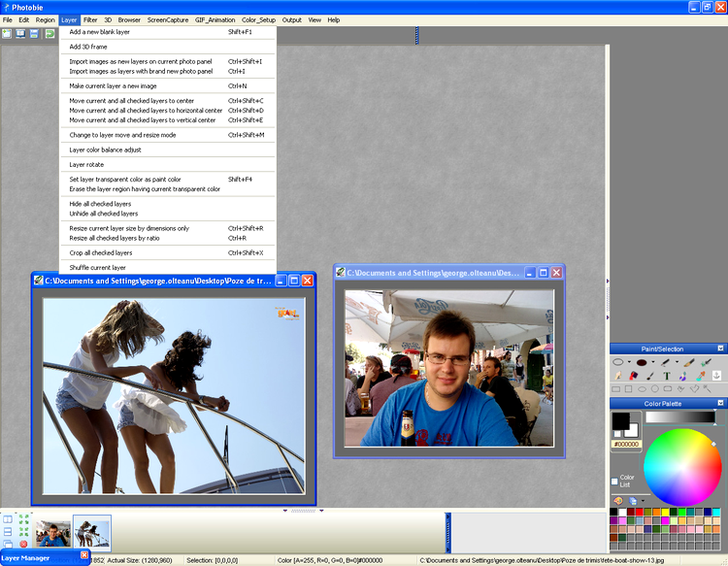
Task: Click the new image toolbar icon
Action: coord(7,33)
